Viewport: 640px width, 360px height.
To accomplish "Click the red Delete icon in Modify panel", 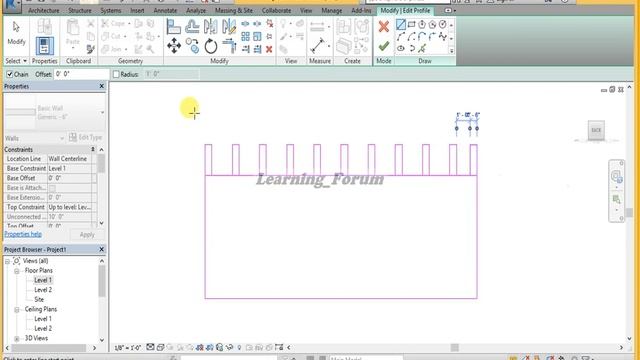I will click(x=269, y=49).
